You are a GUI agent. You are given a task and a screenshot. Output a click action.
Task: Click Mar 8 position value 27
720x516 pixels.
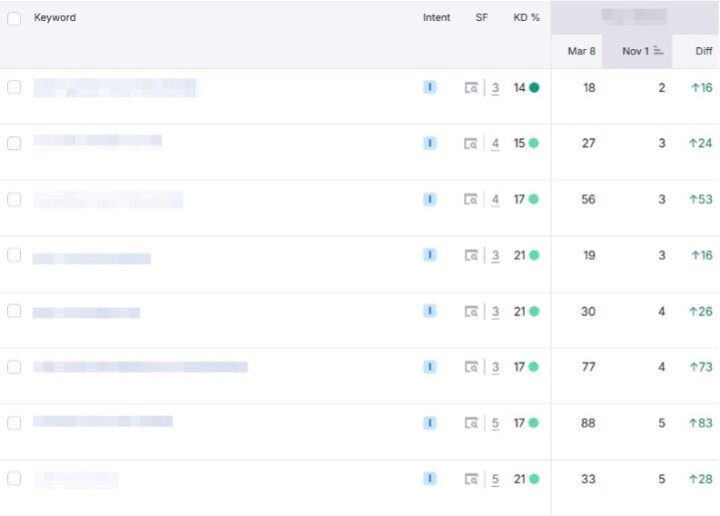coord(589,143)
